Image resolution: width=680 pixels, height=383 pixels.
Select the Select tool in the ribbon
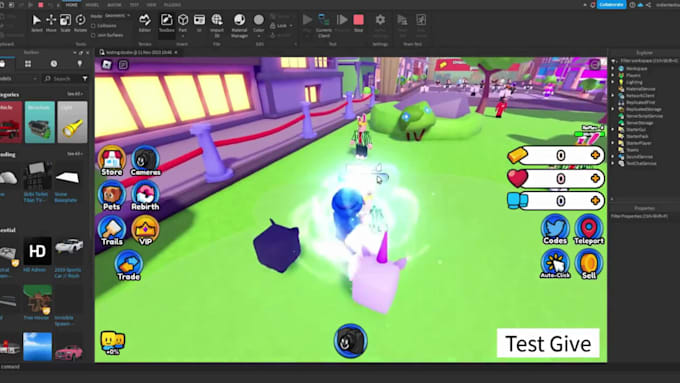pos(37,23)
